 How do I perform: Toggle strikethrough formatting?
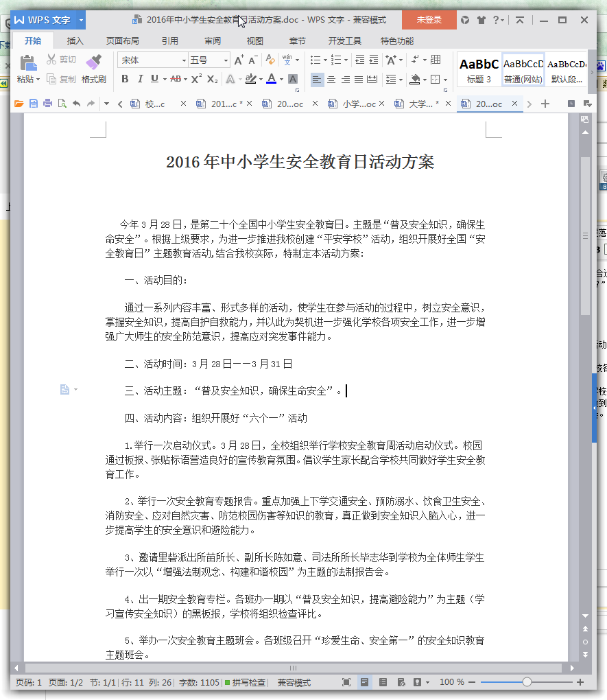(x=176, y=80)
